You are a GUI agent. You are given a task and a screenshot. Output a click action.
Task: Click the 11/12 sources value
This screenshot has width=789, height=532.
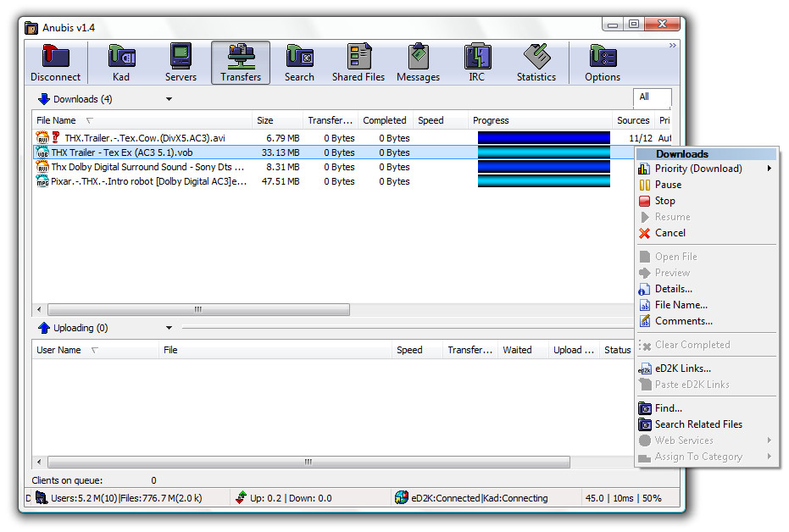pos(641,138)
